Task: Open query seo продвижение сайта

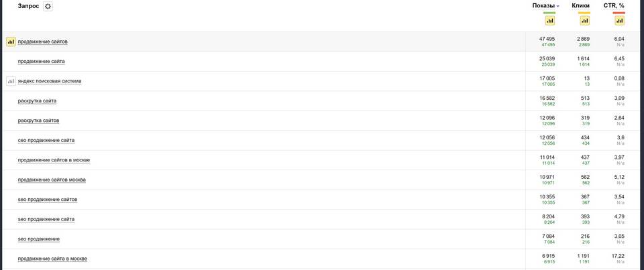Action: pos(46,219)
